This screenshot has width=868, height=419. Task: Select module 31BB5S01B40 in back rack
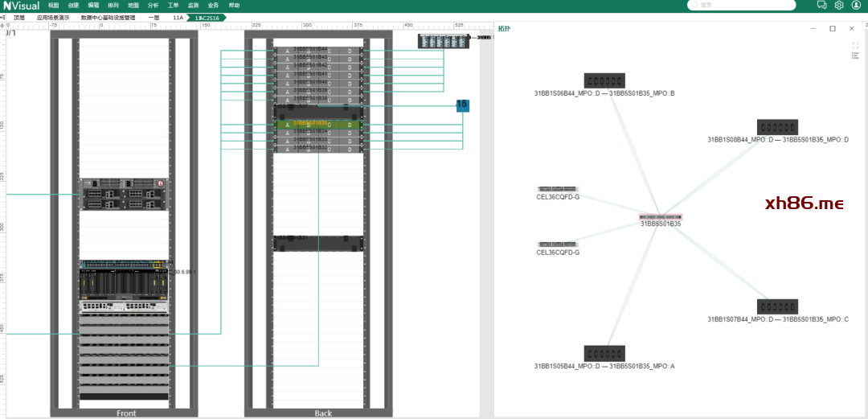tap(318, 84)
